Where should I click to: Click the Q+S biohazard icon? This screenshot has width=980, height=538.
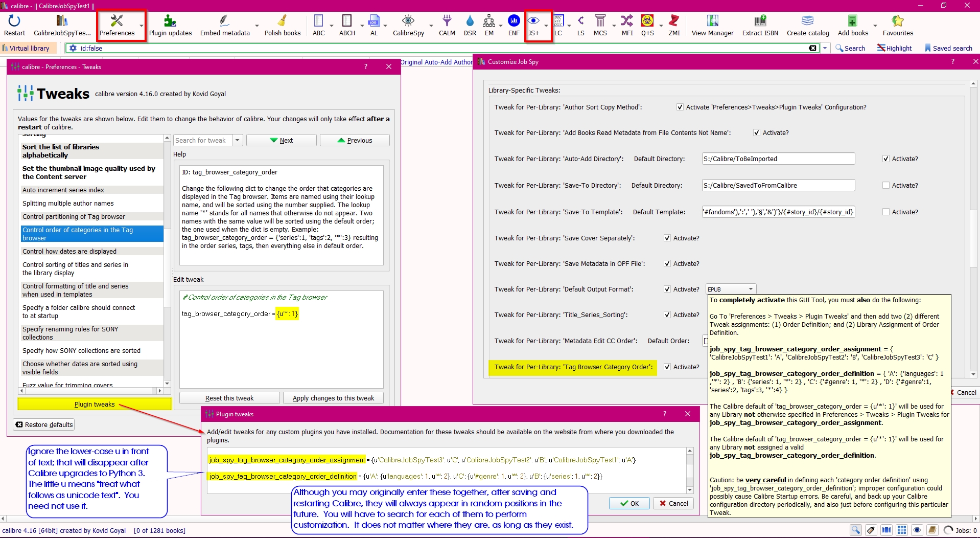(647, 26)
